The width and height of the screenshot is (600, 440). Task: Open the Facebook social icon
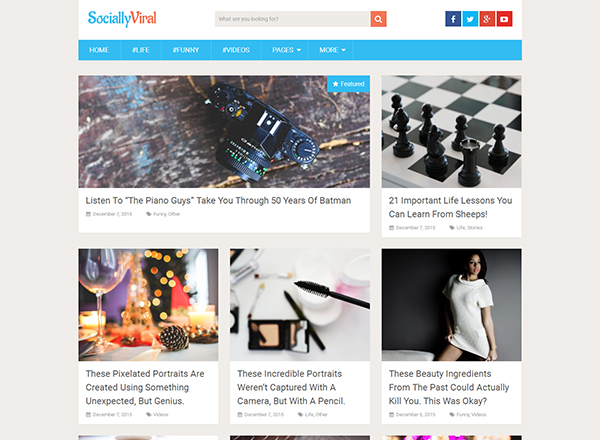point(453,19)
